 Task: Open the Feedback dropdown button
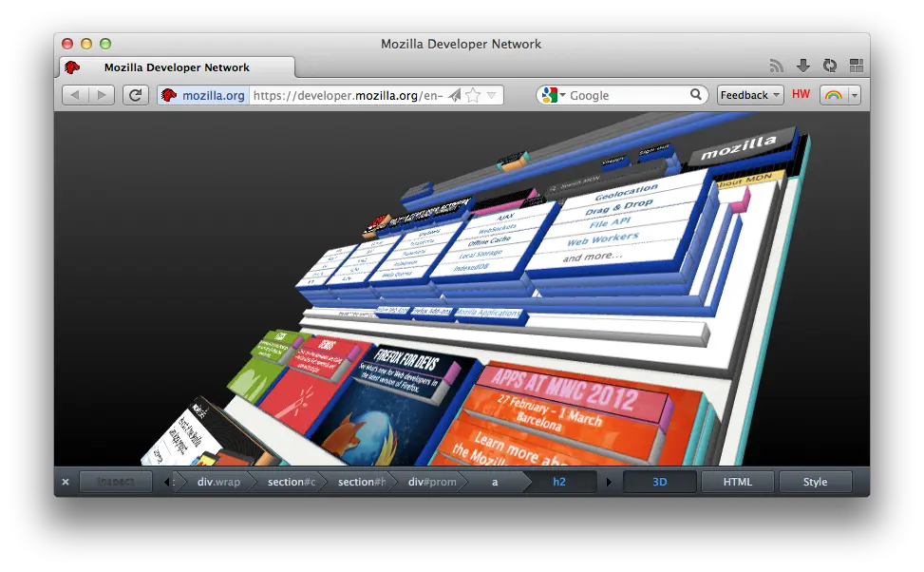(750, 95)
